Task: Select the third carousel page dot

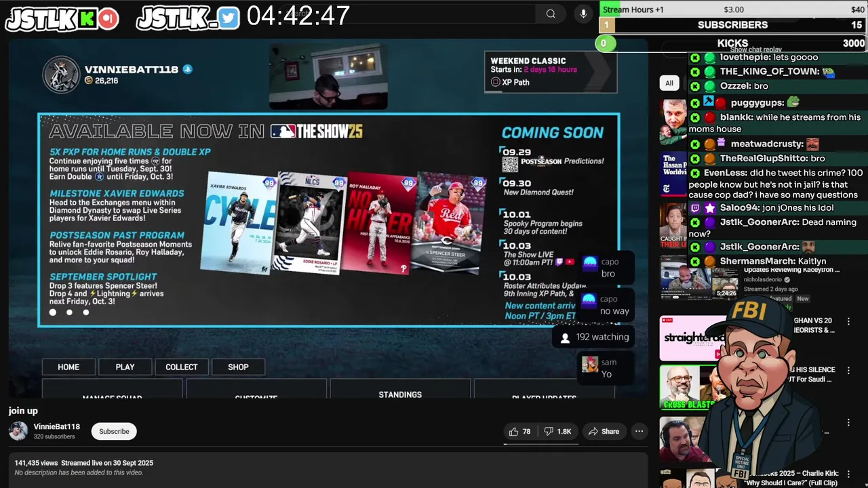Action: [85, 312]
